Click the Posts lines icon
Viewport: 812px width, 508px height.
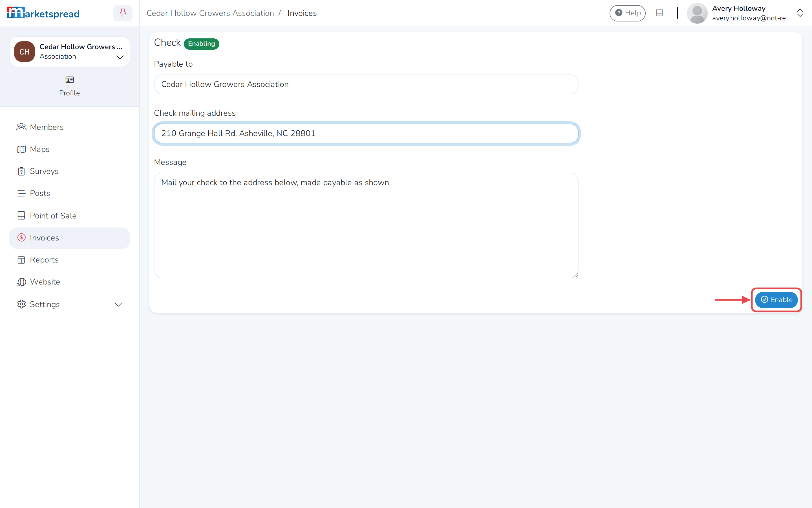tap(21, 193)
